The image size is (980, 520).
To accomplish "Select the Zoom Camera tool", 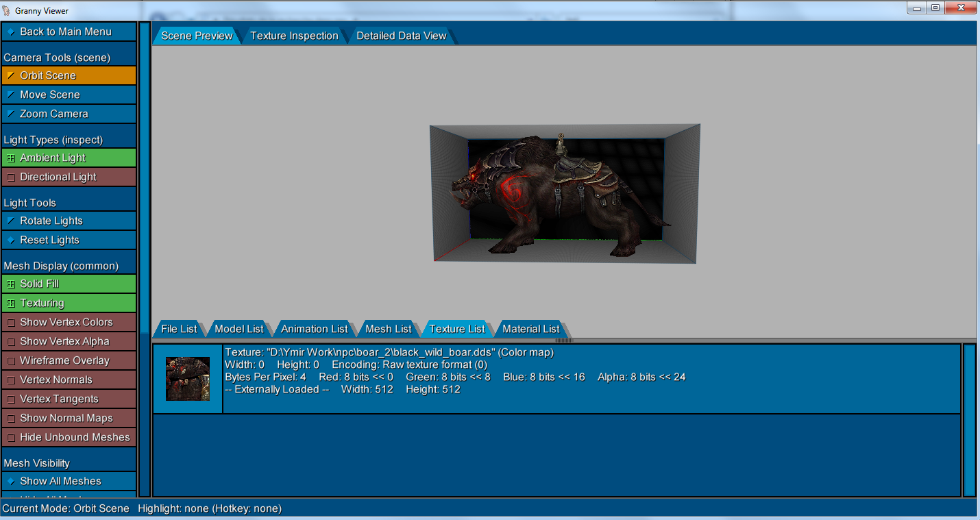I will [x=69, y=114].
